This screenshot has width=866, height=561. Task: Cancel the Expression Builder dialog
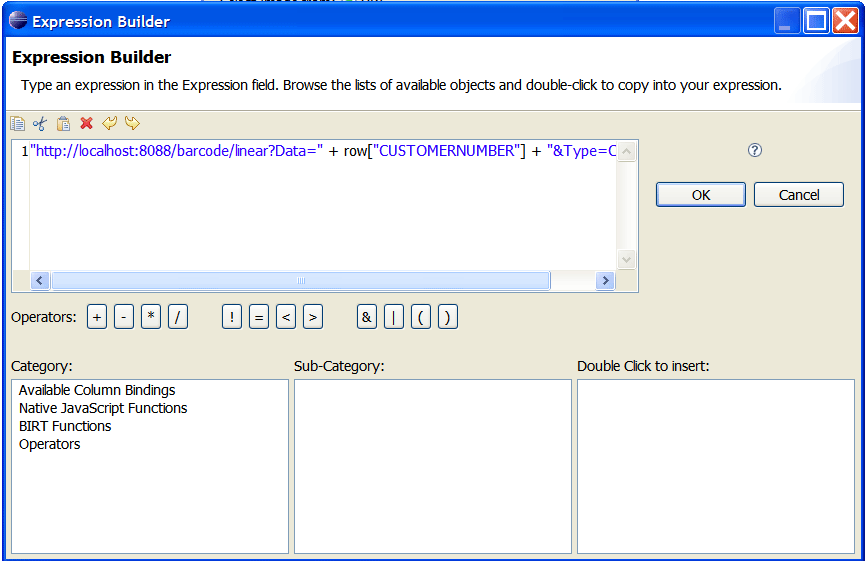tap(799, 195)
